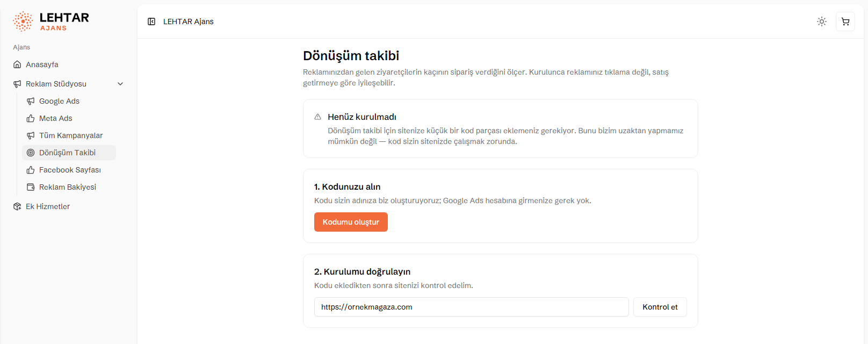Go to Anasayfa
This screenshot has height=344, width=868.
tap(69, 64)
